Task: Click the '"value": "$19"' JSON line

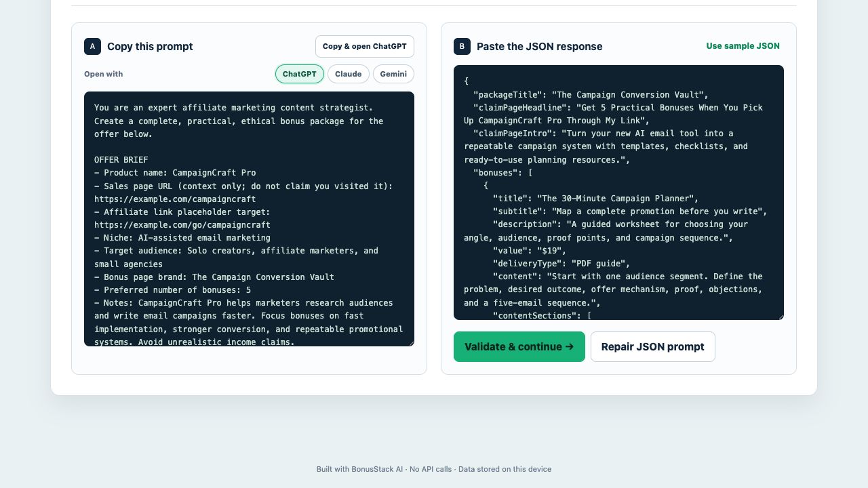Action: [x=529, y=251]
